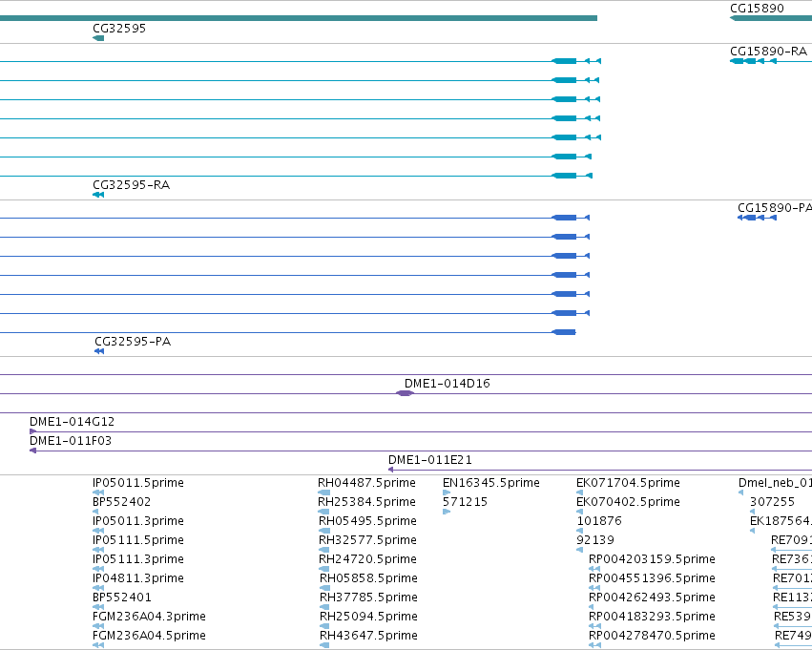Click the IP05111.3prime EST label
812x650 pixels.
(138, 559)
